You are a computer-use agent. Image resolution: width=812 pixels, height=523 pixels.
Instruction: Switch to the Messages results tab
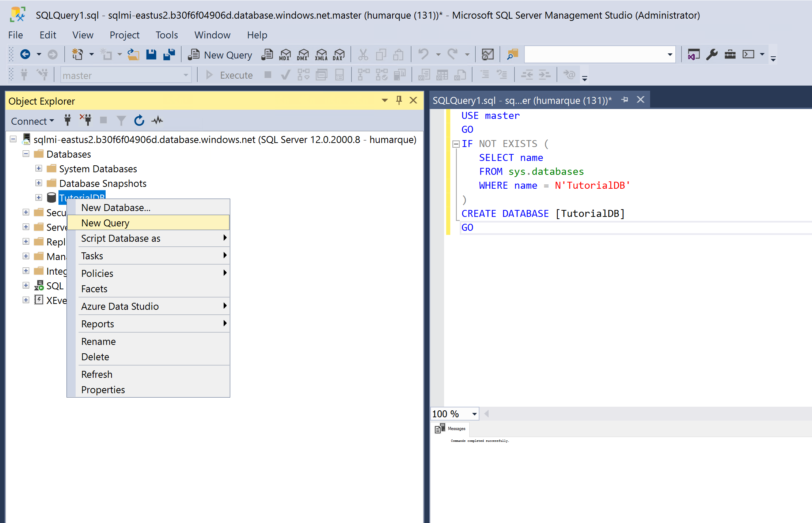point(450,428)
